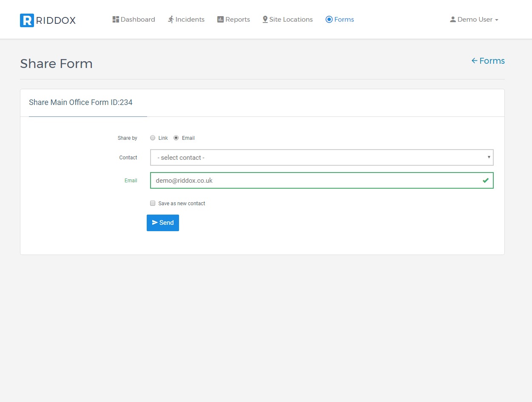Click the green checkmark in Email field
This screenshot has height=402, width=532.
click(x=485, y=181)
